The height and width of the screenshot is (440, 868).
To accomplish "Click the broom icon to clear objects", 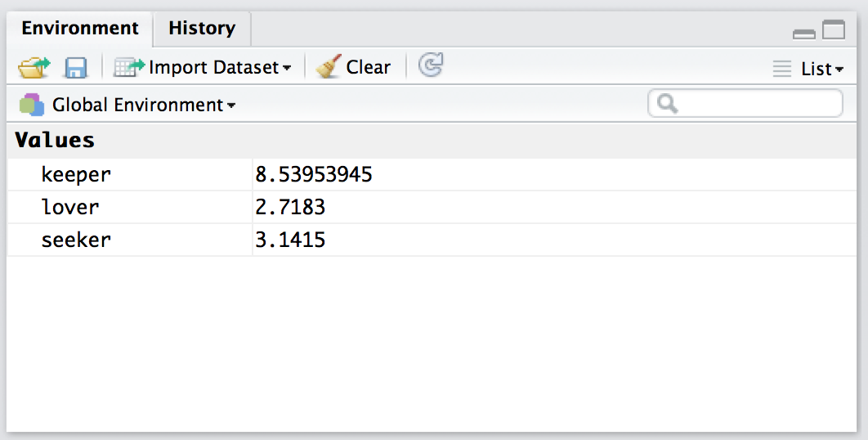I will click(x=329, y=67).
